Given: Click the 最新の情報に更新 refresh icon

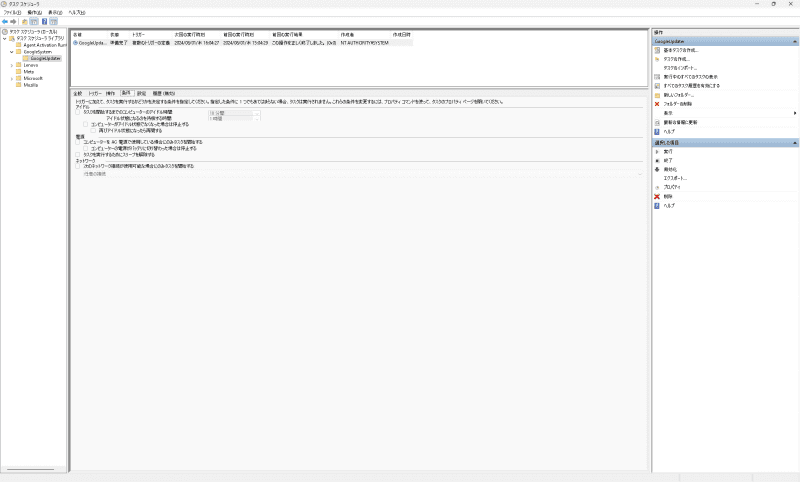Looking at the screenshot, I should click(x=657, y=122).
